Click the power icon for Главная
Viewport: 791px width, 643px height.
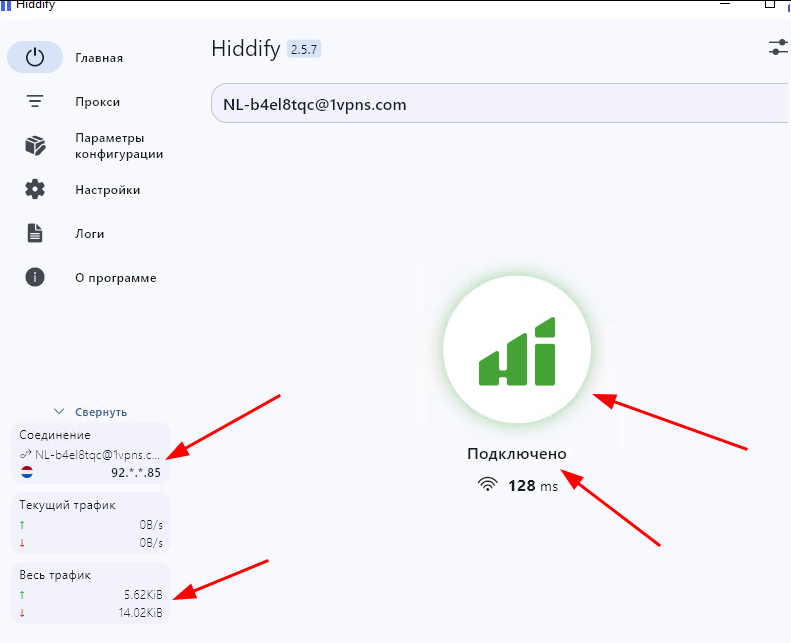pos(35,57)
